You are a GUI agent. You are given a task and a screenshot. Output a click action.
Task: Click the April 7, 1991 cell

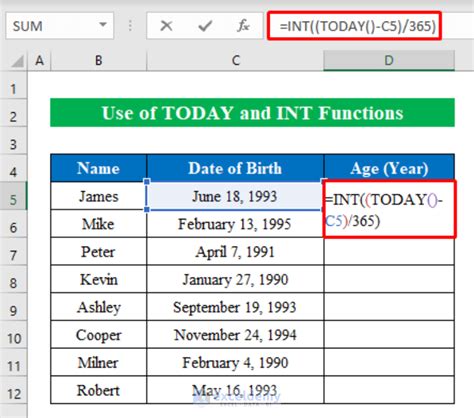click(235, 251)
